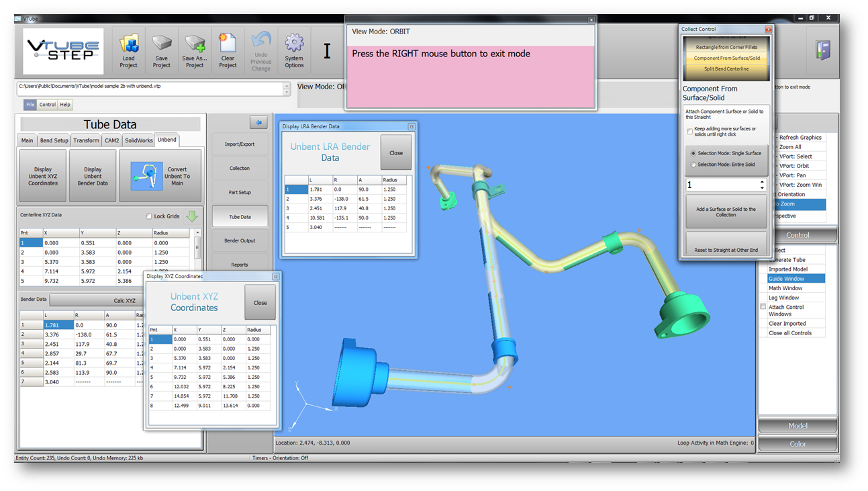Click the Load Project icon
Screen dimensions: 868x491
pos(128,46)
